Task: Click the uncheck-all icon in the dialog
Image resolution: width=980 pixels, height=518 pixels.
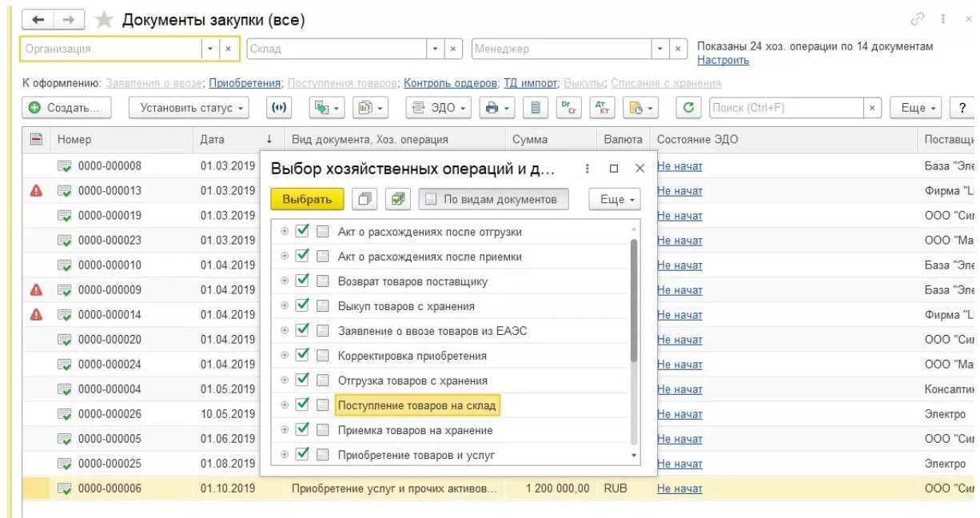Action: [366, 199]
